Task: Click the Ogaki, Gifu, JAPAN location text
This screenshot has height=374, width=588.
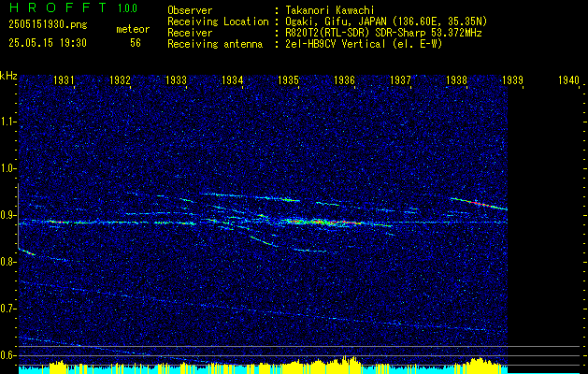Action: [385, 22]
